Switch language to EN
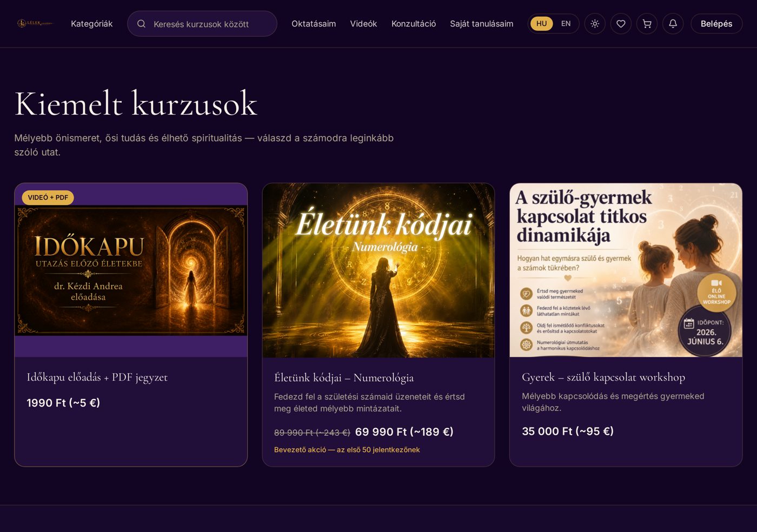The image size is (757, 532). point(566,24)
